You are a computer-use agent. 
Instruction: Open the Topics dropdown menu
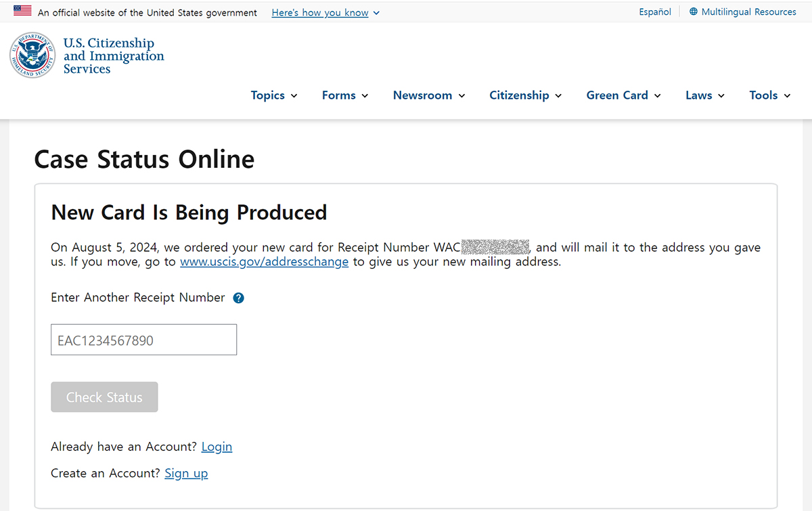tap(274, 95)
